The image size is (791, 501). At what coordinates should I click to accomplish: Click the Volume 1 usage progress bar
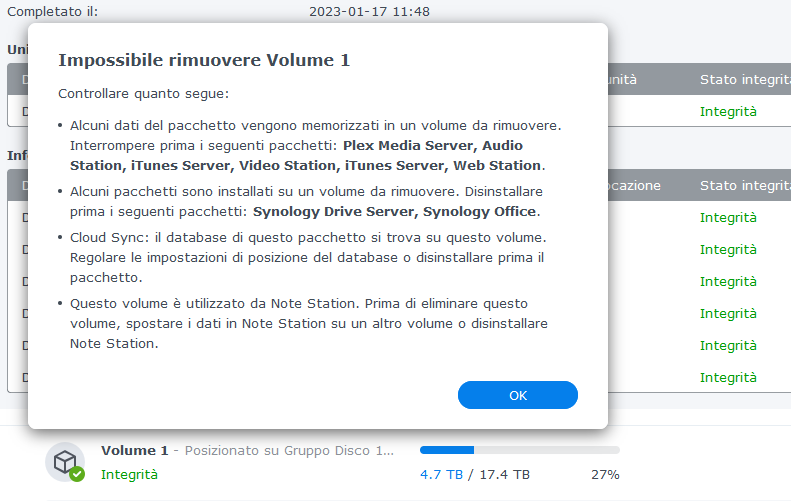[520, 450]
